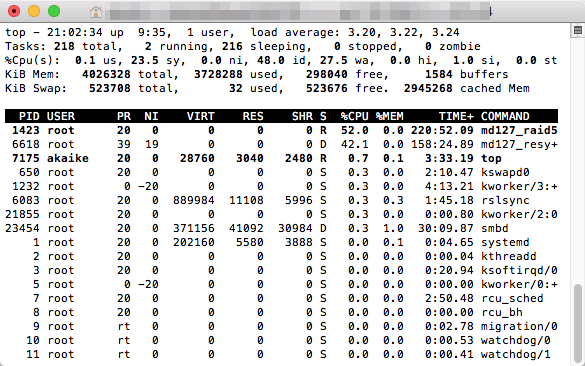Click the %MEM column header
The width and height of the screenshot is (585, 366).
390,116
